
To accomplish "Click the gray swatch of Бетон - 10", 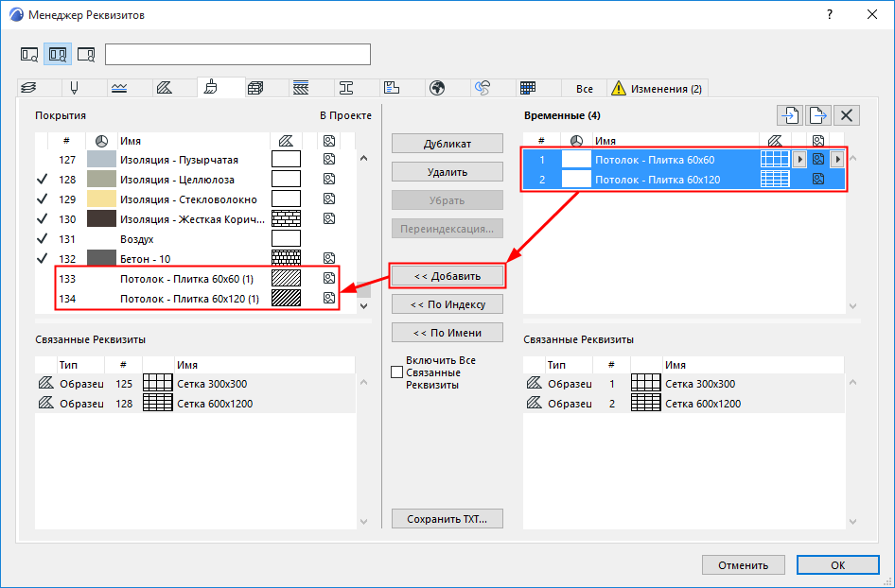I will (x=101, y=258).
